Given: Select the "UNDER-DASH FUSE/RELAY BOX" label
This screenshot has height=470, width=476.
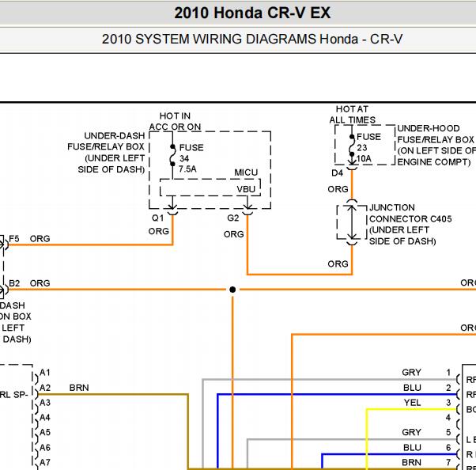Looking at the screenshot, I should 106,152.
